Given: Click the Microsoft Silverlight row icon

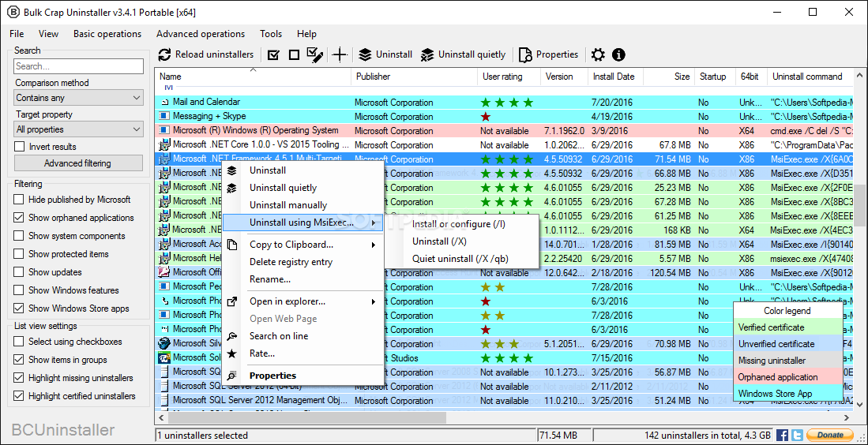Looking at the screenshot, I should [x=164, y=343].
